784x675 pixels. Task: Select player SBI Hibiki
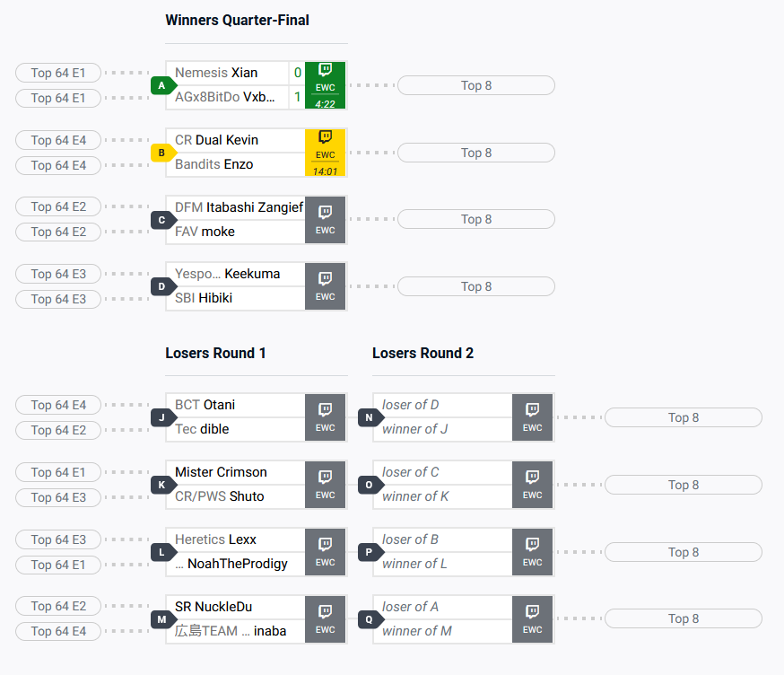pyautogui.click(x=204, y=298)
